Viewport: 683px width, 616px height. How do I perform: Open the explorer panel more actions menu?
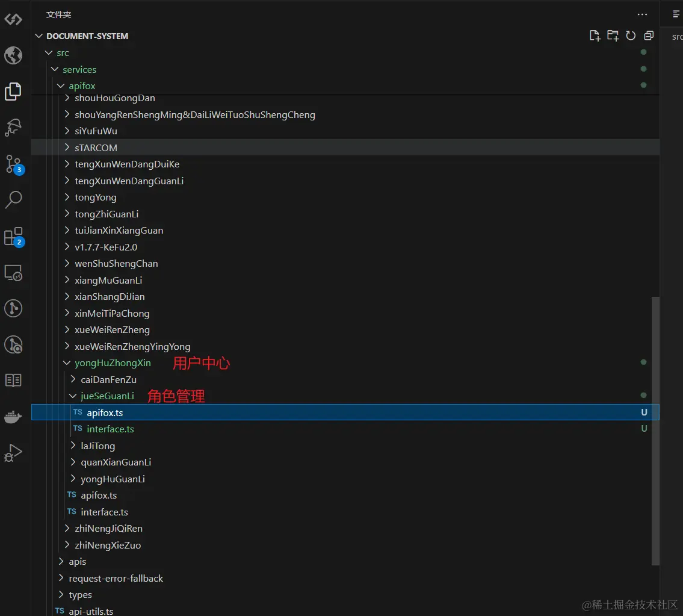tap(642, 14)
